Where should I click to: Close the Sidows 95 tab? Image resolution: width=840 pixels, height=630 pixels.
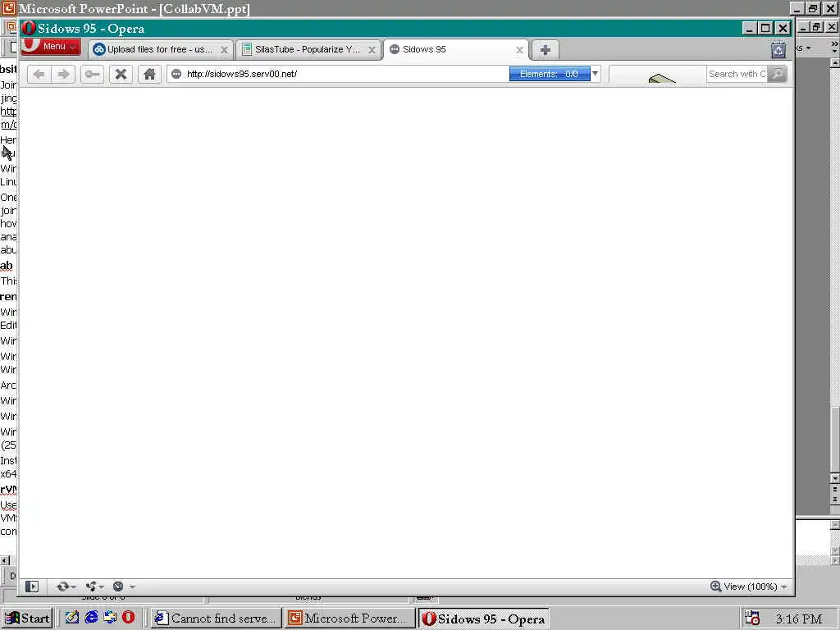pos(519,50)
